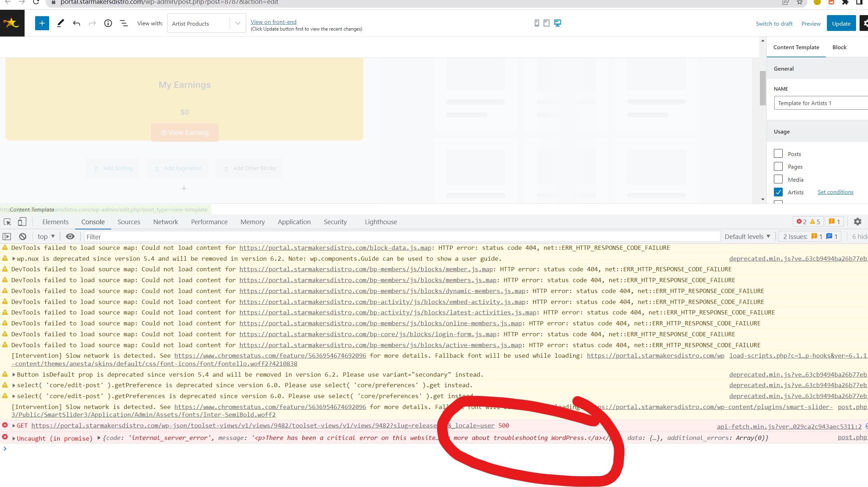Show the console sidebar icon
Image resolution: width=868 pixels, height=487 pixels.
(x=7, y=236)
